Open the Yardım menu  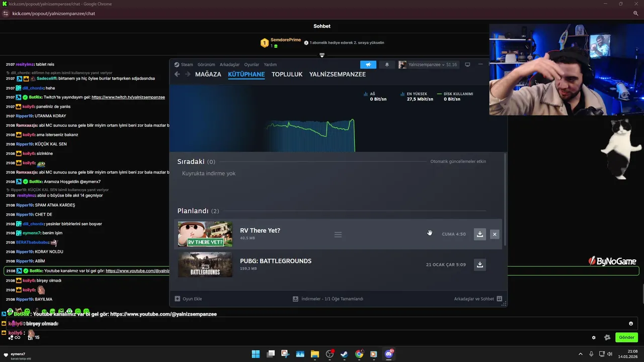(x=270, y=64)
